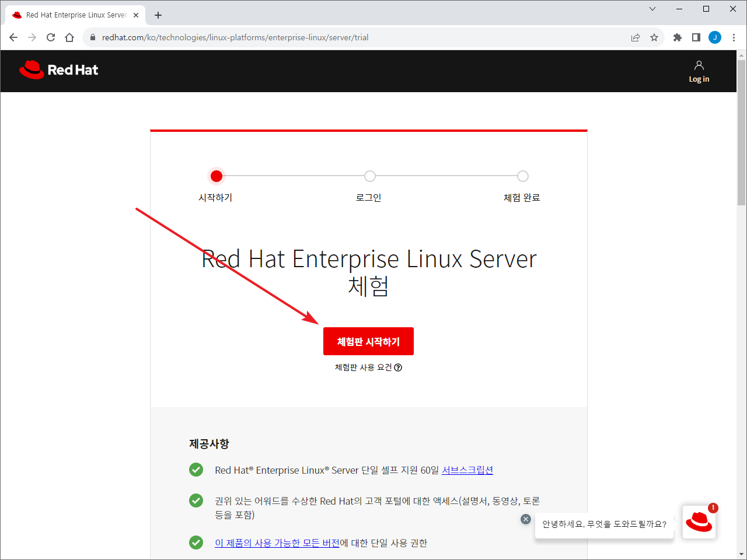
Task: Close the Red Hat Enterprise Linux tab
Action: 136,15
